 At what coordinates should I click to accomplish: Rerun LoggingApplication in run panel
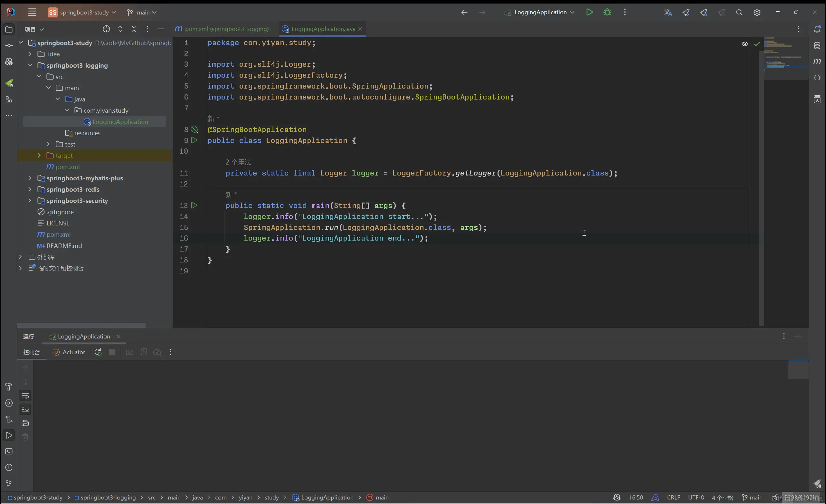click(98, 352)
